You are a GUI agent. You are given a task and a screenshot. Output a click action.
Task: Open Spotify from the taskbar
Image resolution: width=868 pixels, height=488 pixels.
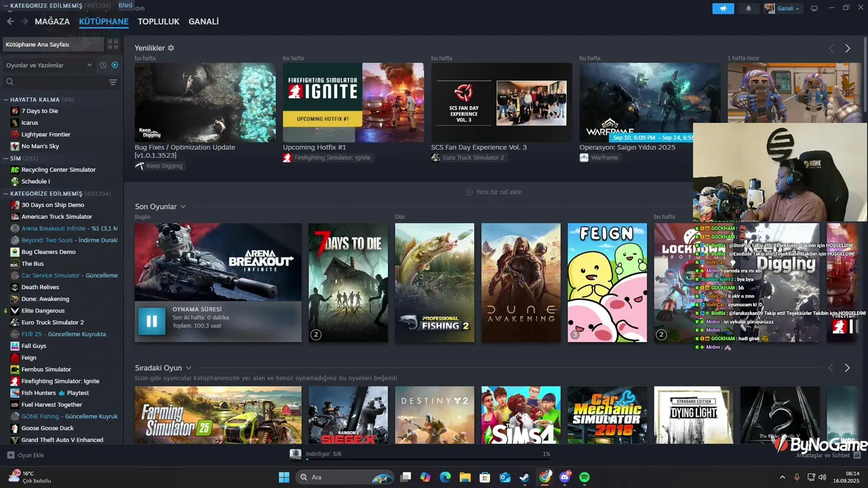point(585,477)
